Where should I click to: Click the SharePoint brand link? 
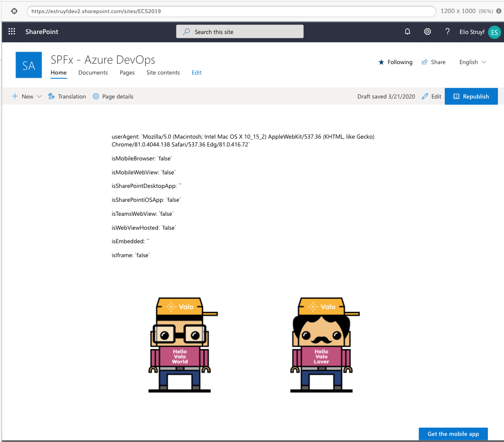pos(42,31)
